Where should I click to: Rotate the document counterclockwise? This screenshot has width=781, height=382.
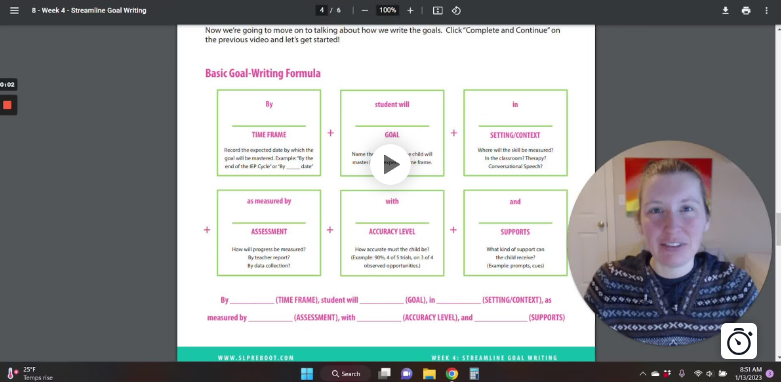(x=456, y=10)
